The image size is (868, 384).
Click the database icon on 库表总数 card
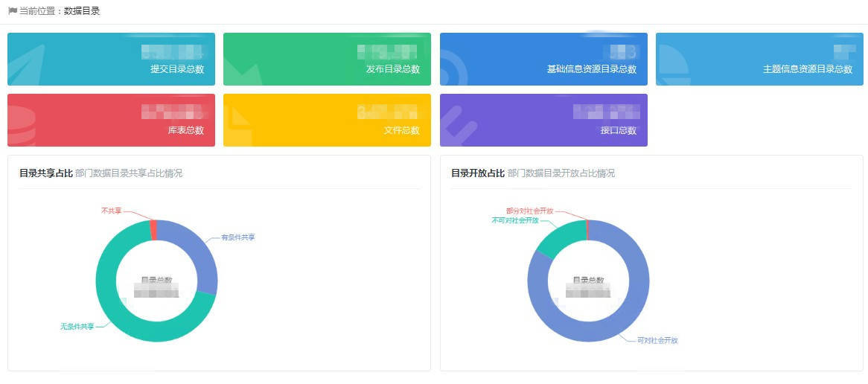click(21, 126)
